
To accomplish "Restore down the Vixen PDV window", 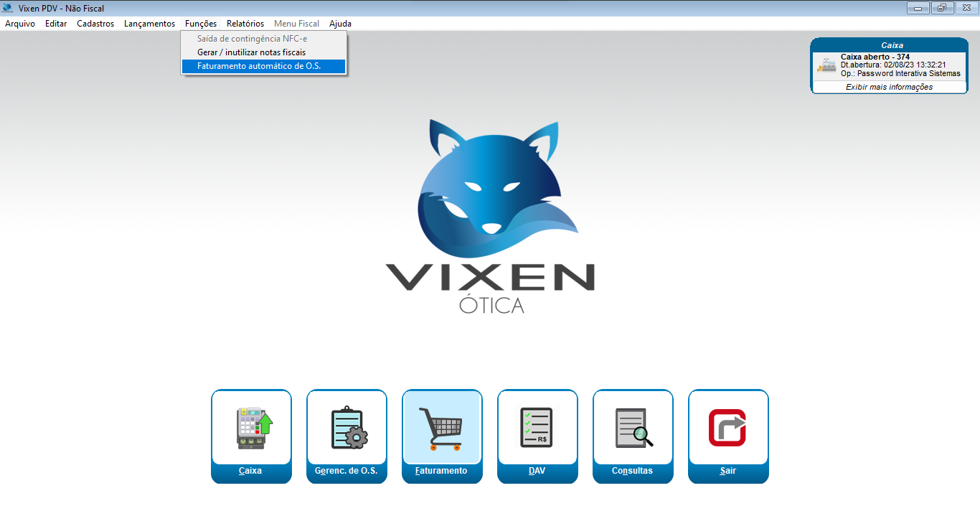I will (941, 9).
